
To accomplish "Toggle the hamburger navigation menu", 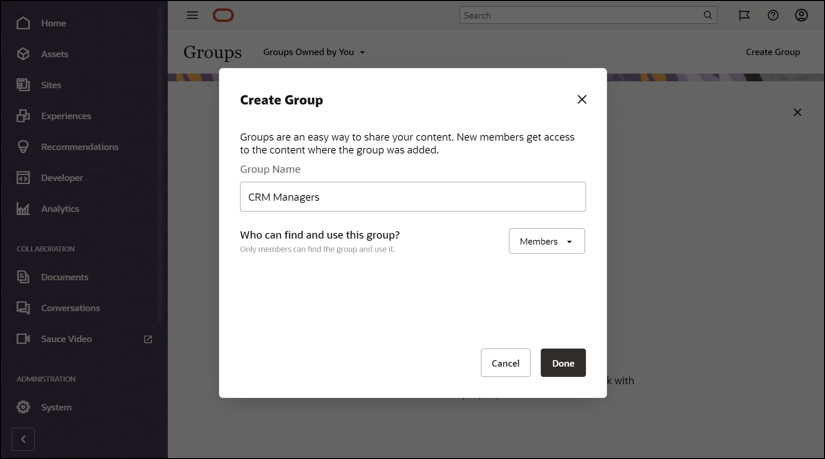I will (x=192, y=15).
